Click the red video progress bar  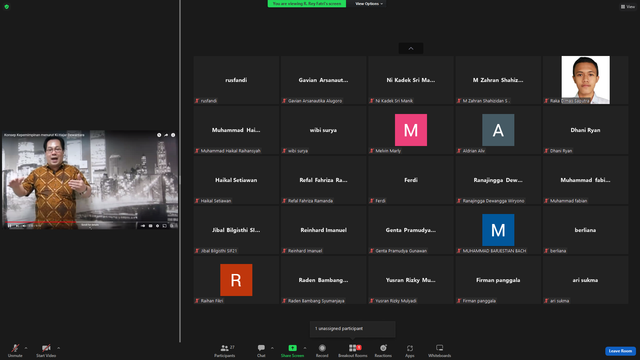coord(40,222)
